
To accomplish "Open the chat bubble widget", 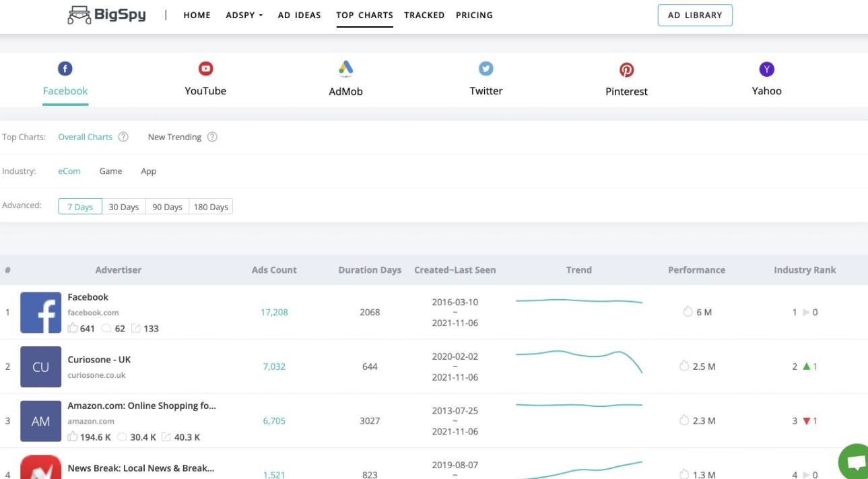I will click(x=855, y=462).
